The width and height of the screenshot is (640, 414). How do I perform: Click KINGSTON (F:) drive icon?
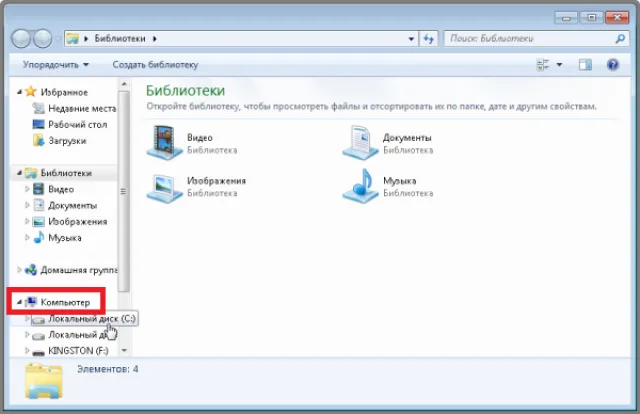pyautogui.click(x=38, y=352)
